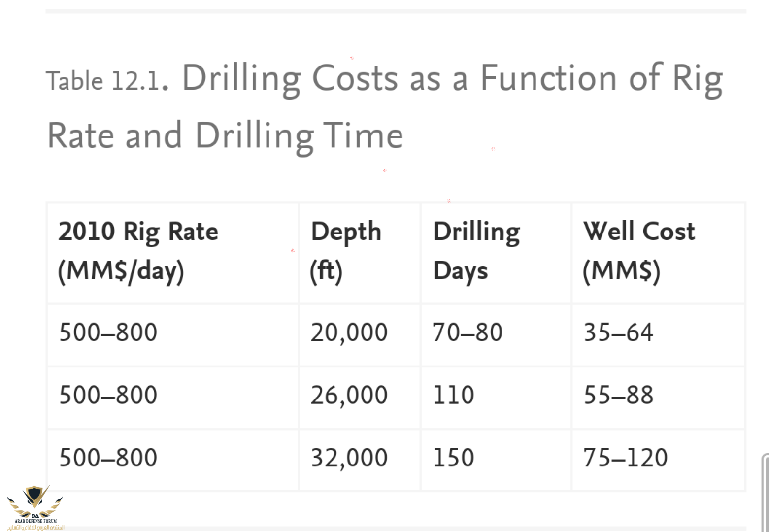Select the Depth (ft) column header
This screenshot has width=769, height=532.
pyautogui.click(x=346, y=251)
